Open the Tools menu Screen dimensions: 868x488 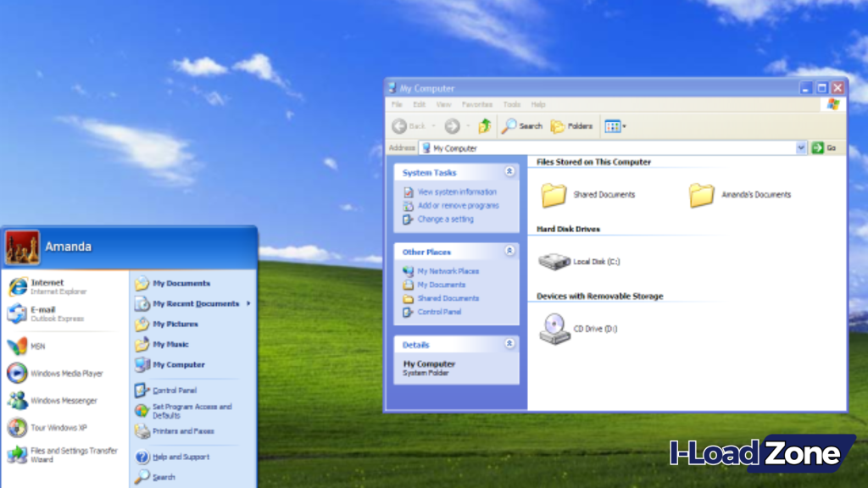[511, 104]
